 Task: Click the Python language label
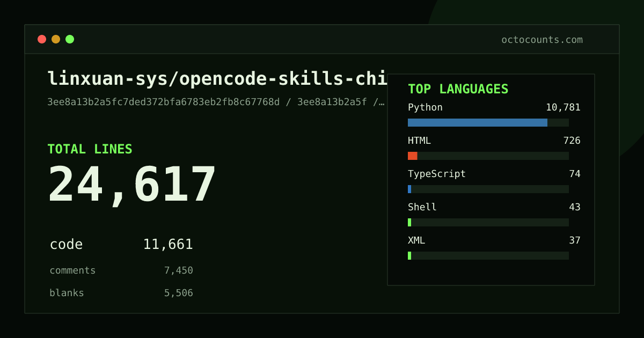[425, 107]
